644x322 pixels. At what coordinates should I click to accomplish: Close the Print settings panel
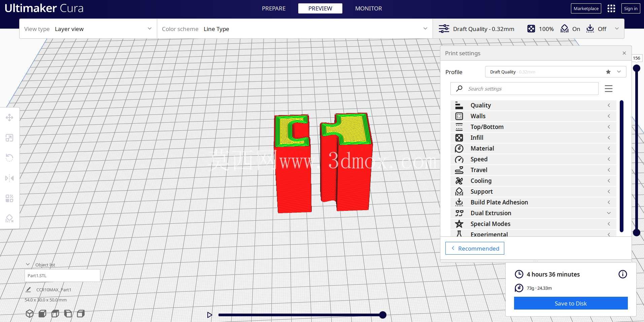click(x=624, y=53)
